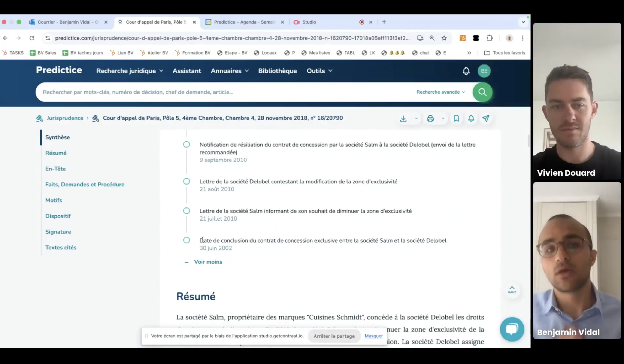Expand the Recherche avancée options
This screenshot has height=364, width=624.
pyautogui.click(x=440, y=92)
